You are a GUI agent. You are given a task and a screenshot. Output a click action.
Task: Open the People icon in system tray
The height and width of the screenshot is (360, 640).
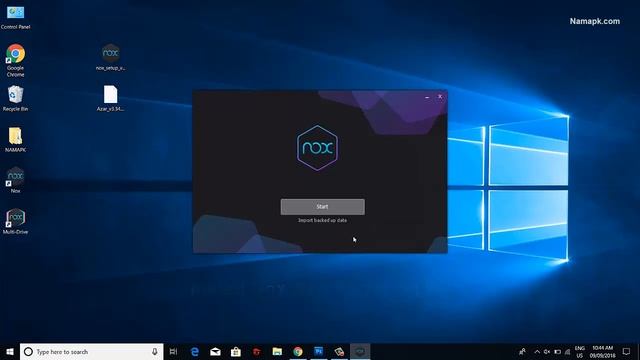click(522, 351)
